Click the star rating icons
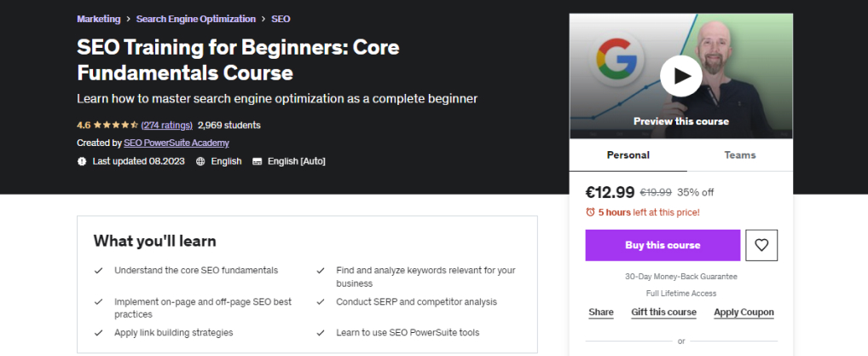The height and width of the screenshot is (356, 868). point(117,125)
